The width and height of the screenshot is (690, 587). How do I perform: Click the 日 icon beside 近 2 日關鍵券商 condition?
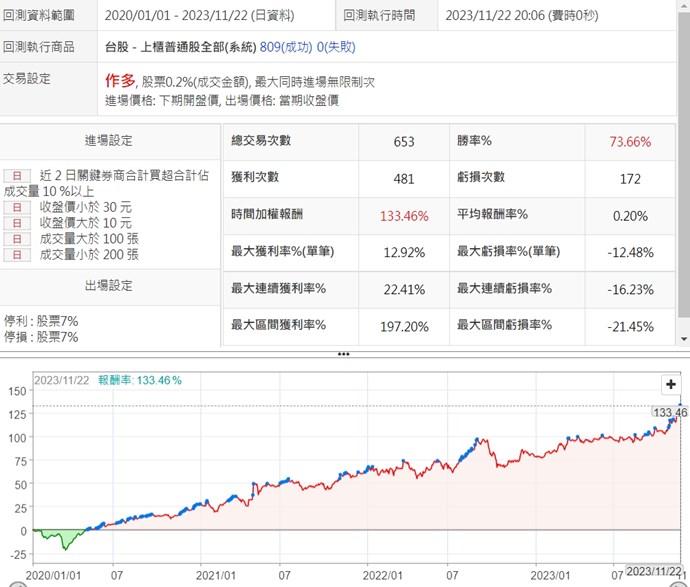pos(18,174)
